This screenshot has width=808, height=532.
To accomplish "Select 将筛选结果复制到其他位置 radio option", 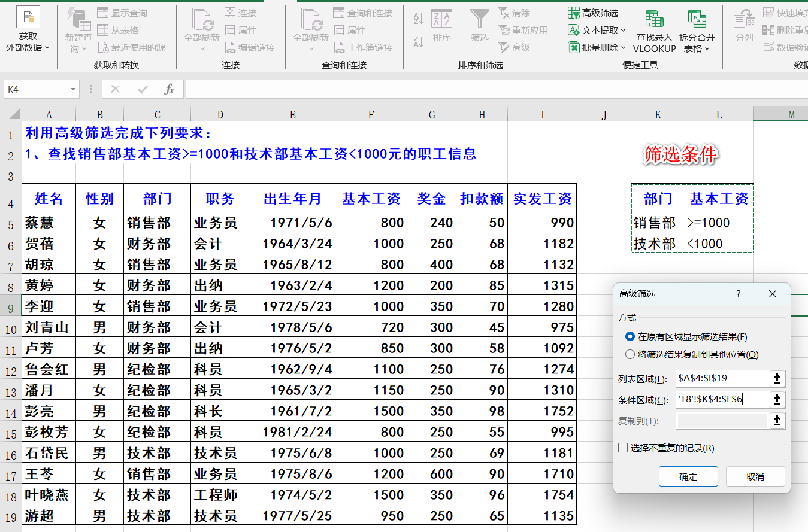I will (630, 354).
